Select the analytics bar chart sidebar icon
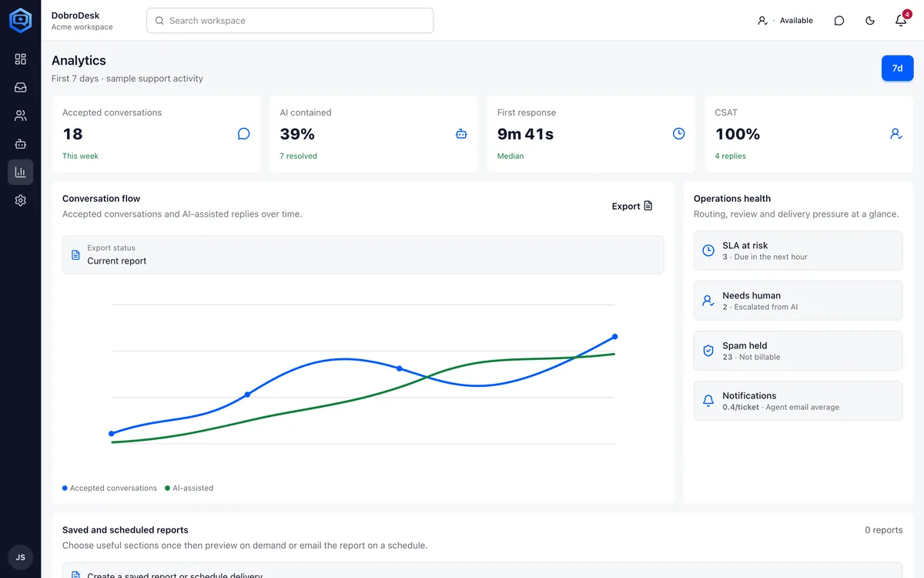The image size is (924, 578). tap(20, 173)
